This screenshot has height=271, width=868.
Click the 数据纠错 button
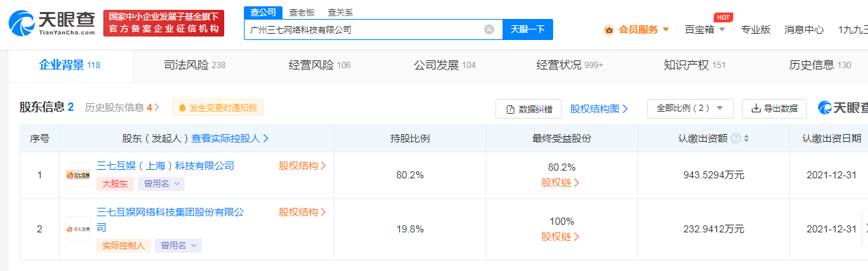pyautogui.click(x=529, y=109)
